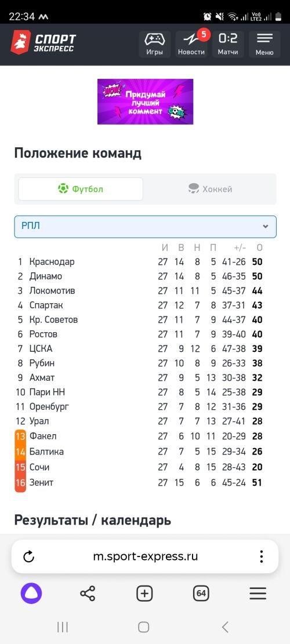Open the Меню hamburger icon
The height and width of the screenshot is (644, 290).
(264, 45)
